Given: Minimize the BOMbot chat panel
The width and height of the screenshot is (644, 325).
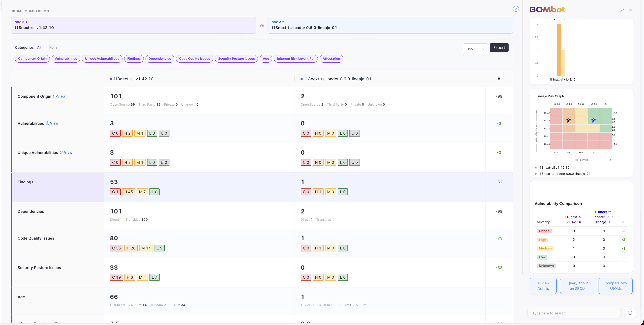Looking at the screenshot, I should 622,10.
